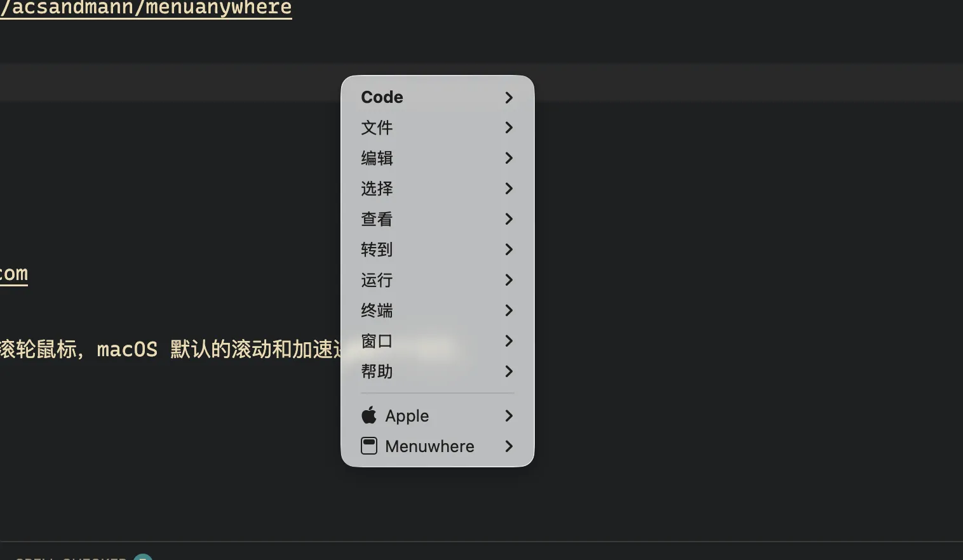
Task: Expand the 文件 submenu chevron
Action: 509,128
